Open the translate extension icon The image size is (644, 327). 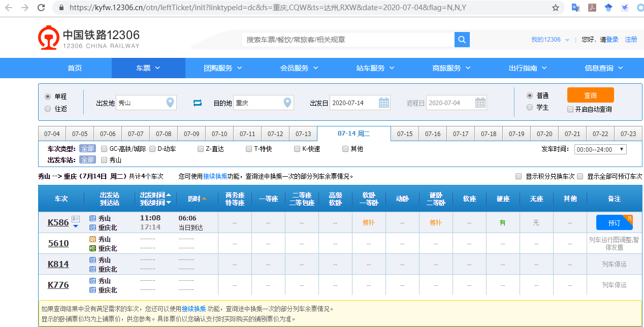pos(575,8)
